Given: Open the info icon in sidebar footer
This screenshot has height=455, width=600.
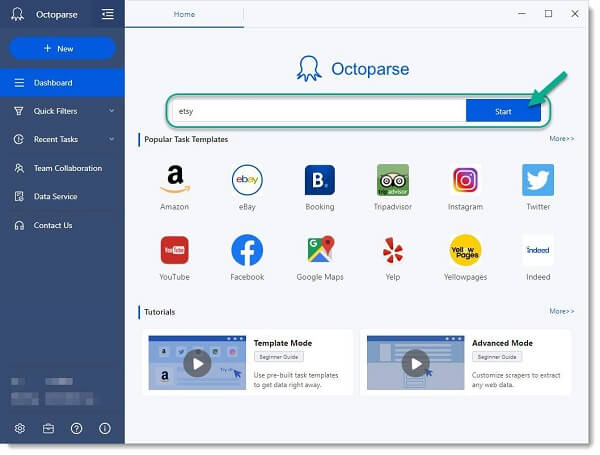Looking at the screenshot, I should coord(104,428).
